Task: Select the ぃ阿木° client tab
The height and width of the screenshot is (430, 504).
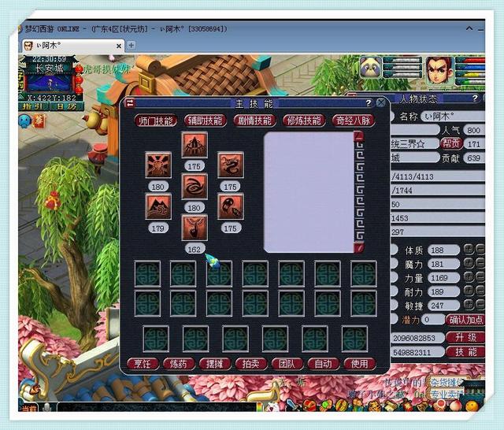Action: (72, 46)
